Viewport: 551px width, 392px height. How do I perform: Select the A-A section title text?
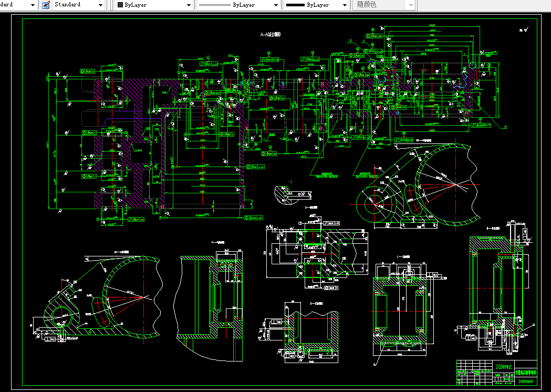click(x=271, y=35)
